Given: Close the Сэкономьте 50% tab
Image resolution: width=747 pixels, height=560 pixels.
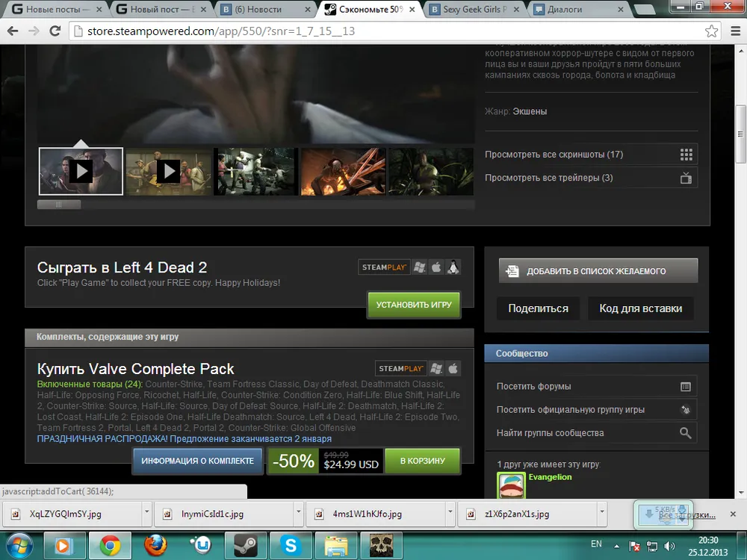Looking at the screenshot, I should 412,9.
